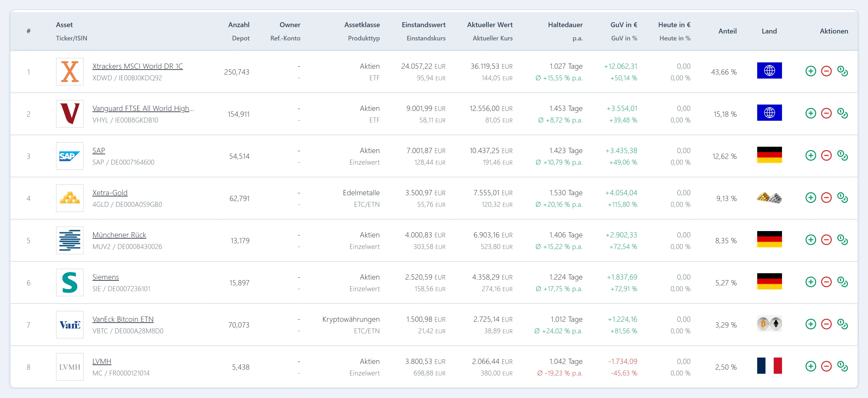Click the LVMH logo thumbnail
The width and height of the screenshot is (868, 398).
(70, 367)
